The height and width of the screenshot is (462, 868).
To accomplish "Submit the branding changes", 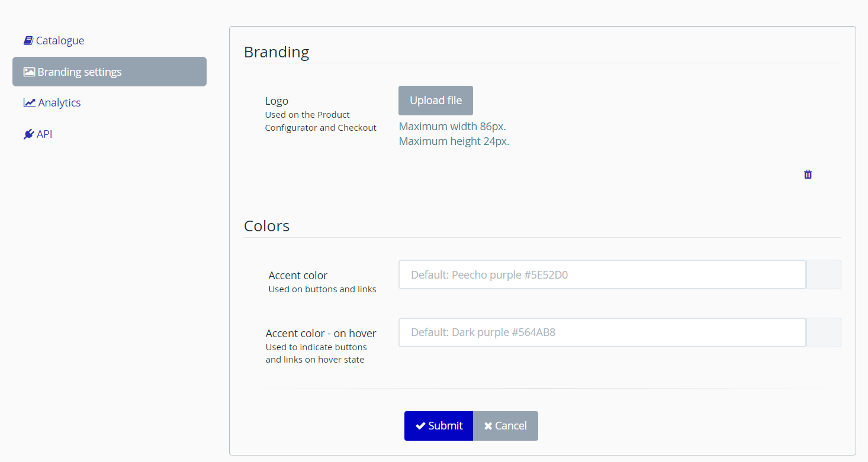I will point(439,425).
